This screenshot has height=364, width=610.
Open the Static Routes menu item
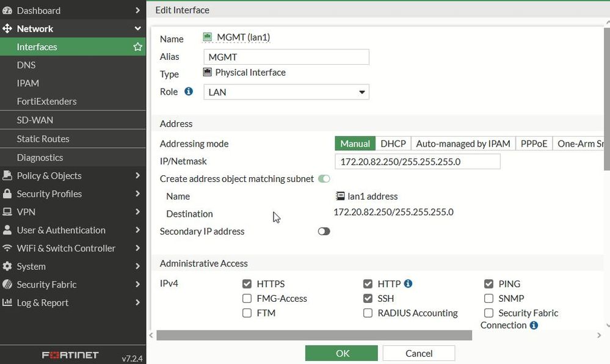click(43, 139)
